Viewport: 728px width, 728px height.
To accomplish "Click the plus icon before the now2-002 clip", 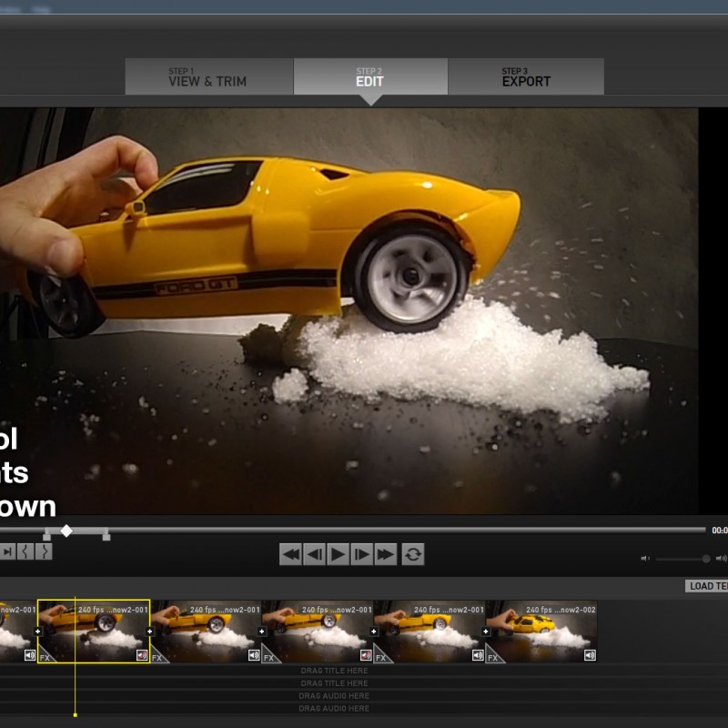I will click(486, 631).
